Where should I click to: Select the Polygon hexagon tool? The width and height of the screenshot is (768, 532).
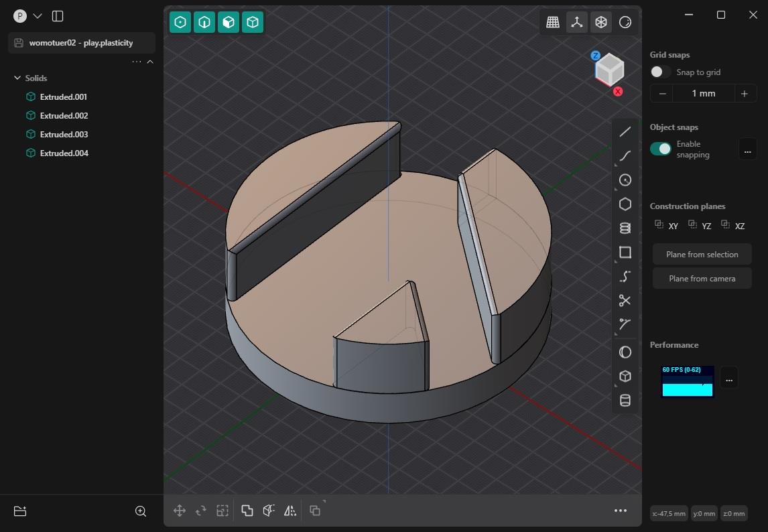pos(625,204)
